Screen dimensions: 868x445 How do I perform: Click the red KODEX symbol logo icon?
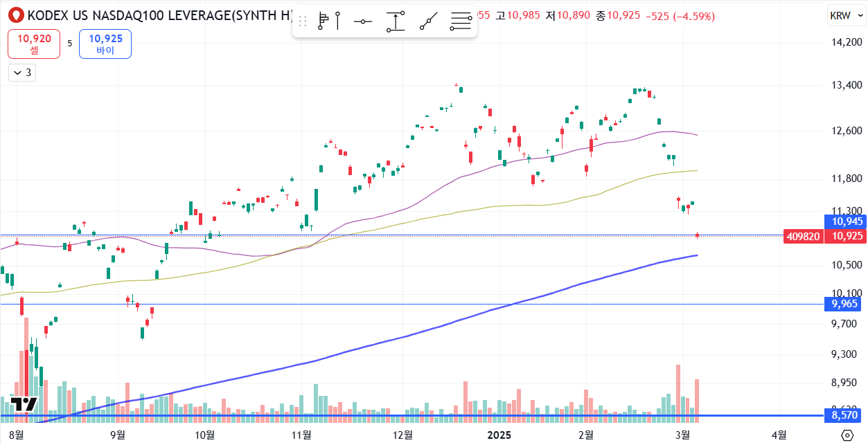point(17,15)
